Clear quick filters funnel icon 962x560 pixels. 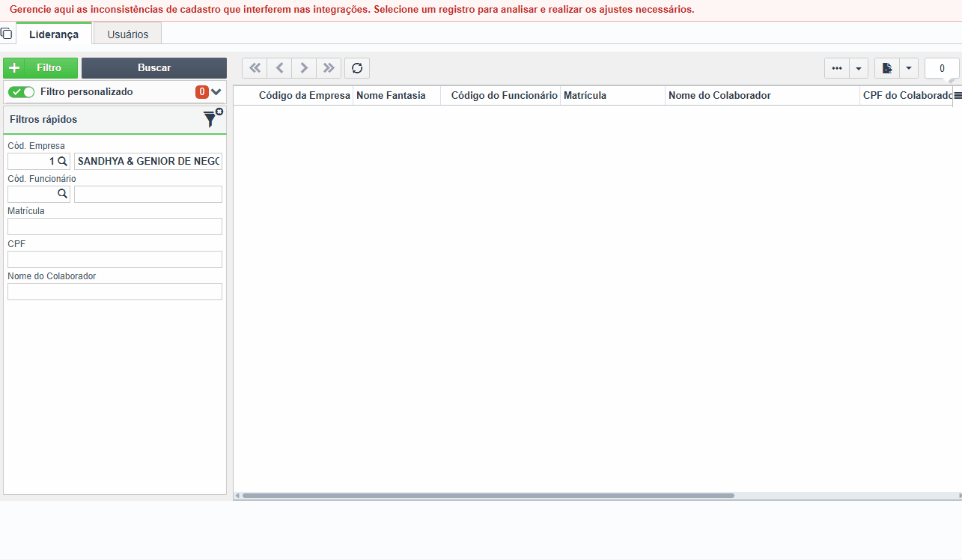click(213, 118)
